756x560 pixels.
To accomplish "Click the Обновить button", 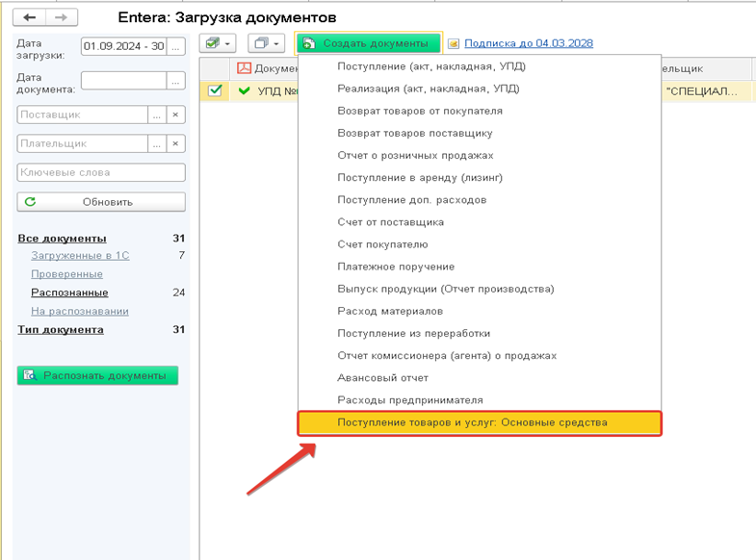I will [x=101, y=202].
